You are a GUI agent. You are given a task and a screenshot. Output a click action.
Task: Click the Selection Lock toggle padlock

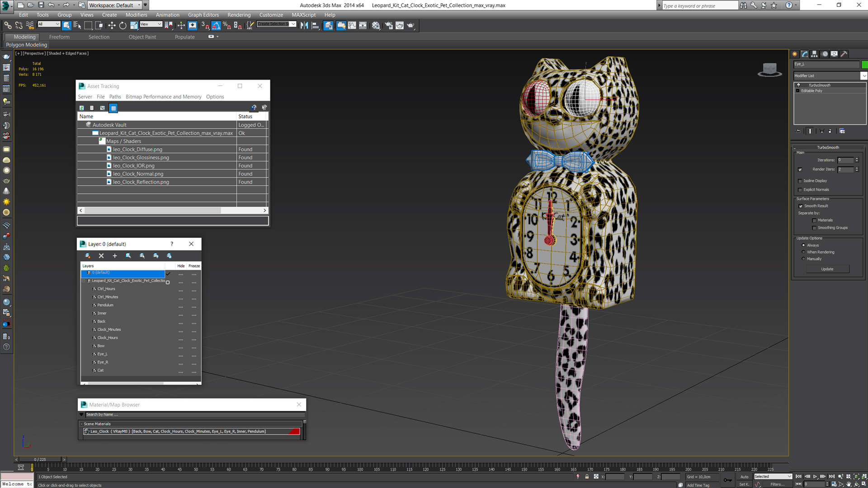pos(587,477)
